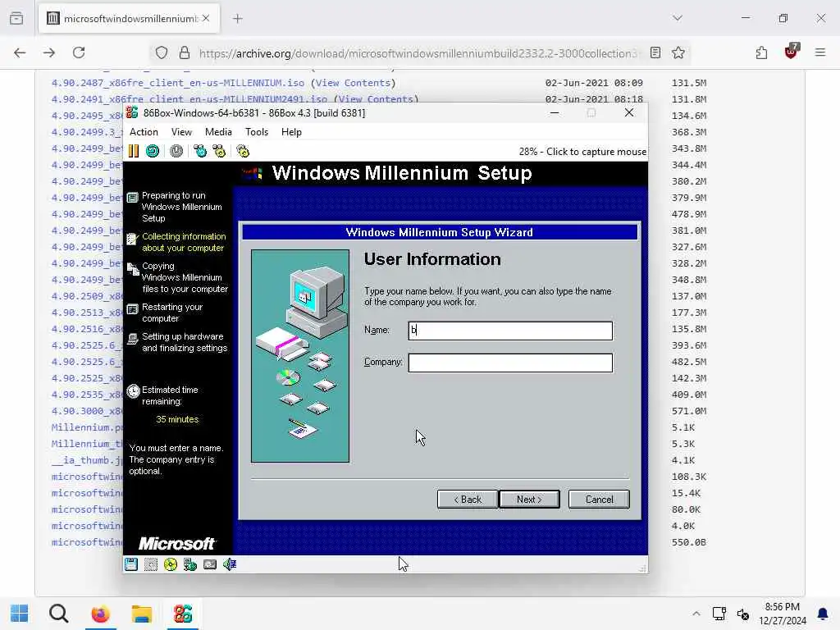840x630 pixels.
Task: Open the Firefox extensions puzzle icon
Action: coord(761,52)
